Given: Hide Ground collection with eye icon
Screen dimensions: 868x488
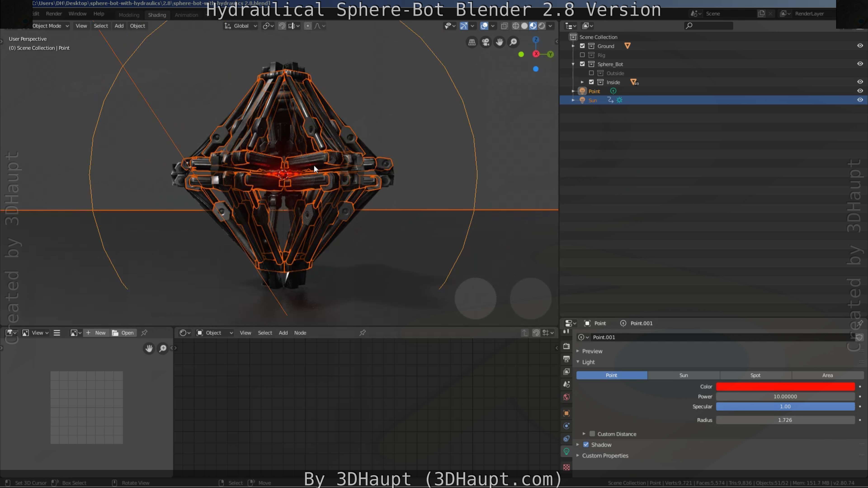Looking at the screenshot, I should (860, 46).
